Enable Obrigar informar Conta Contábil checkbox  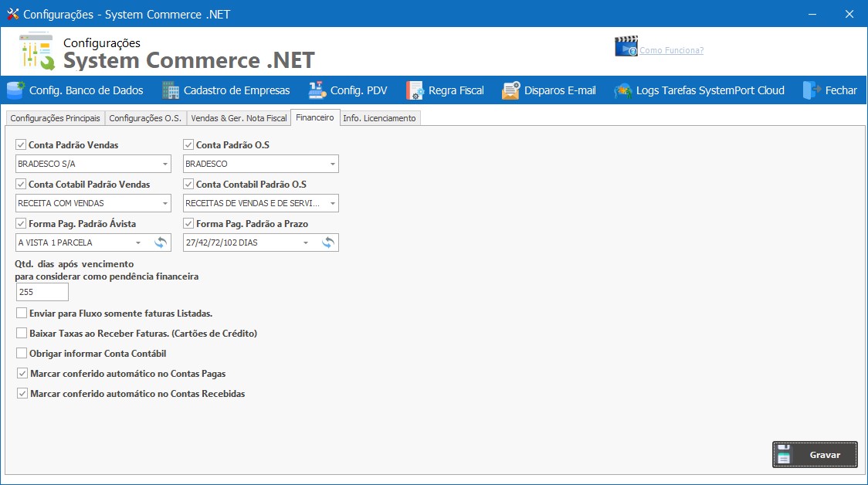(x=22, y=354)
